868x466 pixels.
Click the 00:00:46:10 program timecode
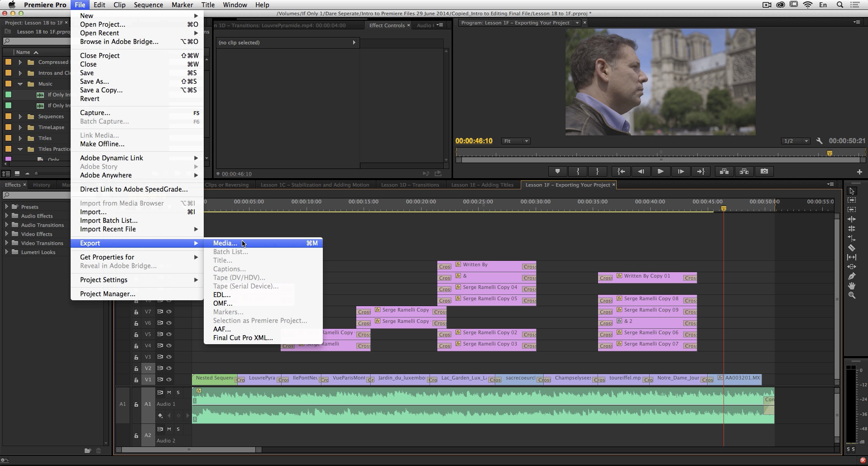474,141
